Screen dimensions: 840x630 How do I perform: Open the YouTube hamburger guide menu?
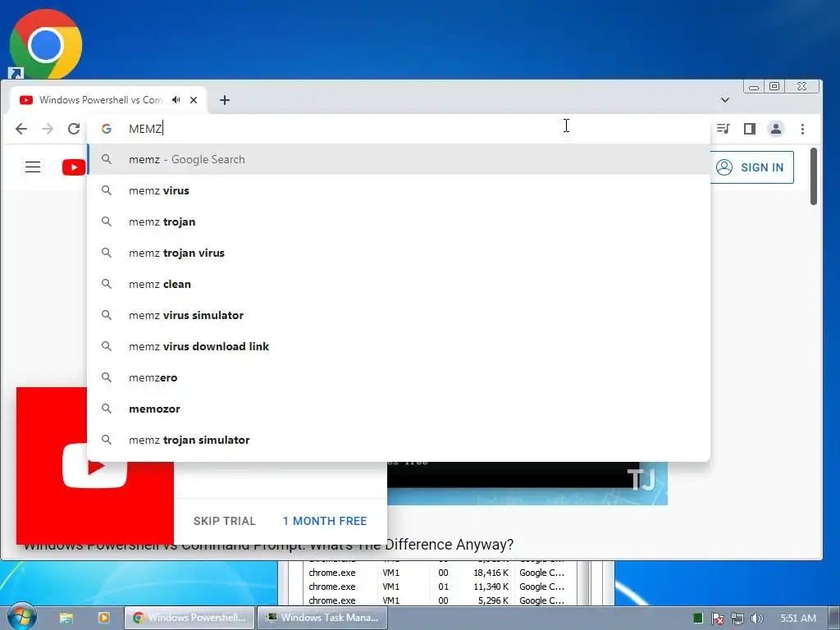(33, 167)
